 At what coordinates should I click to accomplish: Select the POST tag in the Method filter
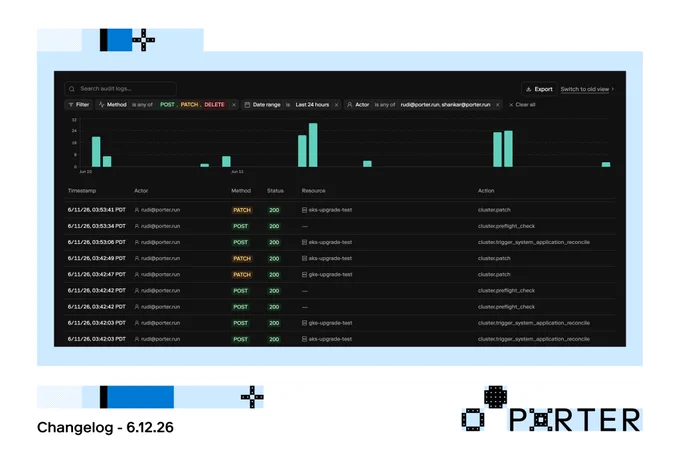pyautogui.click(x=167, y=105)
